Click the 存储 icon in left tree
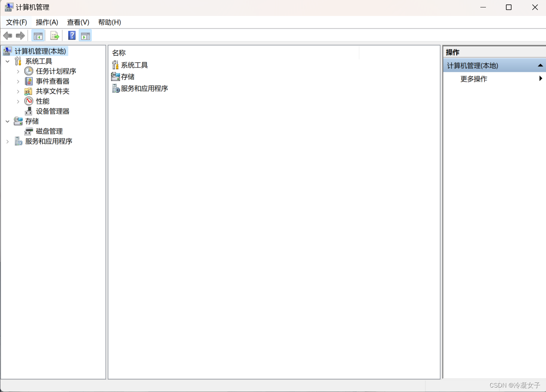The height and width of the screenshot is (392, 546). tap(18, 121)
